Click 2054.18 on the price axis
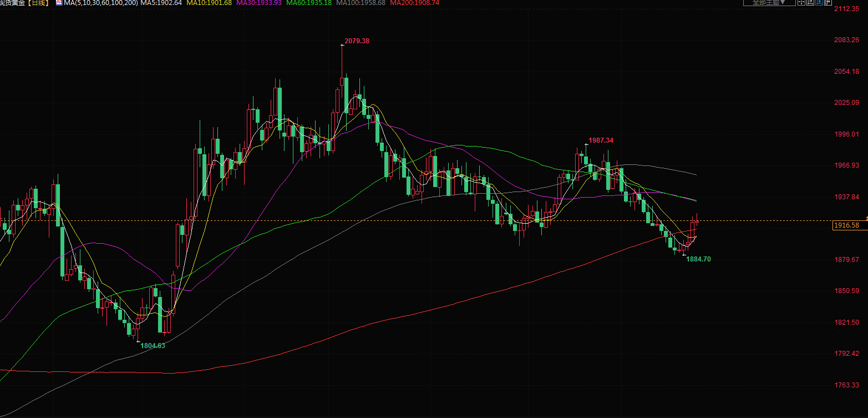The height and width of the screenshot is (418, 868). click(x=847, y=72)
